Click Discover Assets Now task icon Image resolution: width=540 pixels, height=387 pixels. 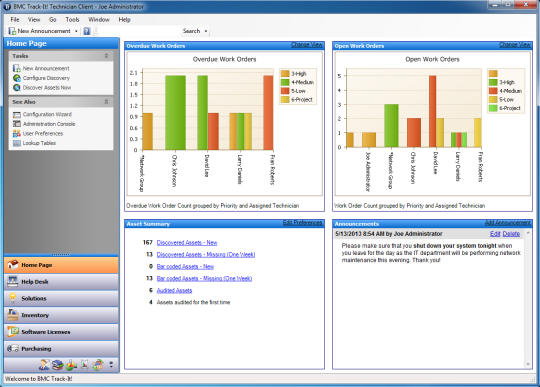point(17,88)
